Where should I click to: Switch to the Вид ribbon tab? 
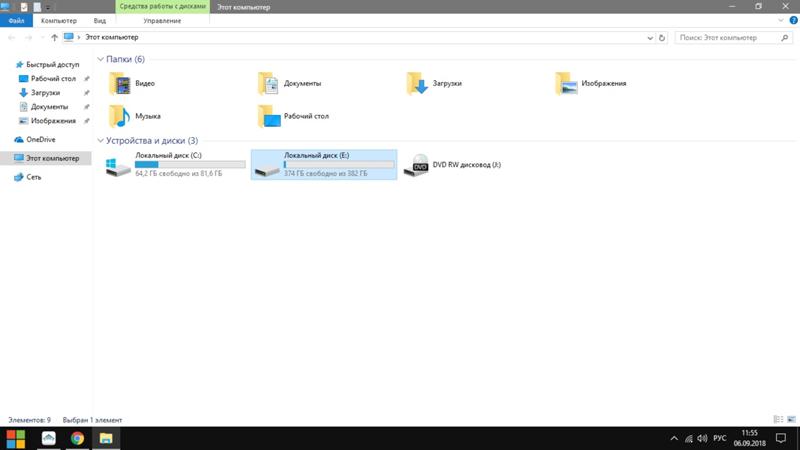[99, 20]
